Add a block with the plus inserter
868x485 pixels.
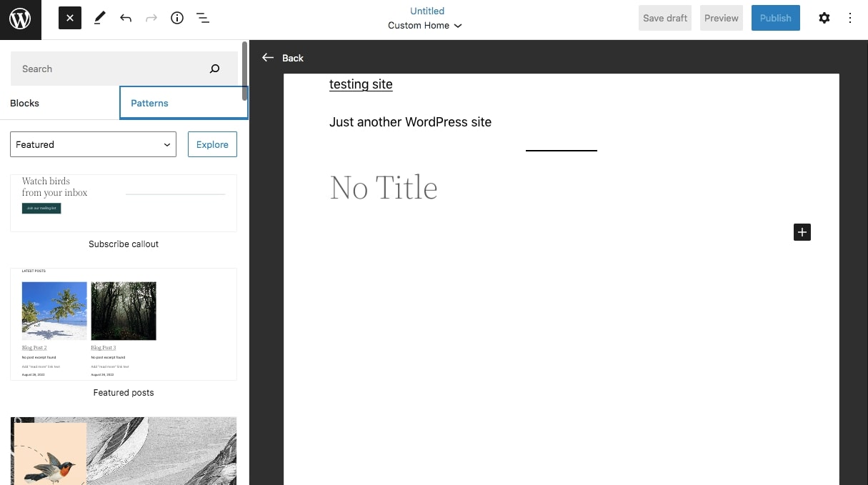802,232
